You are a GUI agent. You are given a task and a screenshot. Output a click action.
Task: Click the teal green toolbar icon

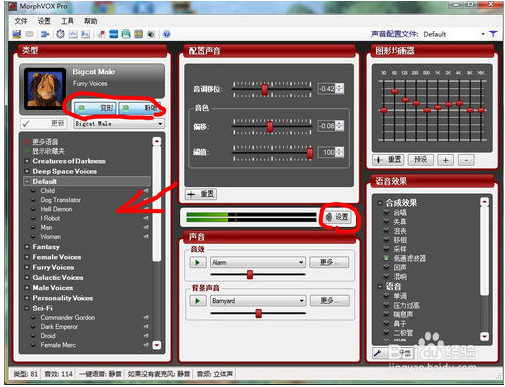[x=126, y=34]
